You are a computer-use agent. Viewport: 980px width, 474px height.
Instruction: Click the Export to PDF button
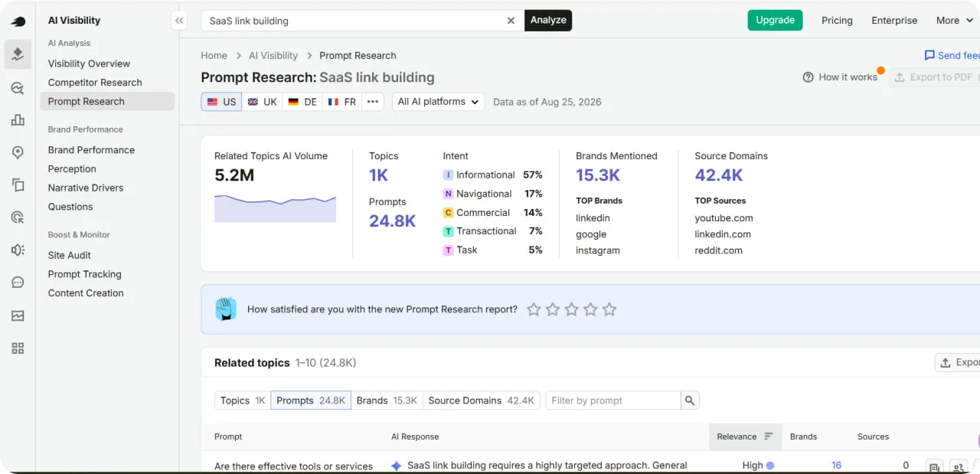(934, 77)
